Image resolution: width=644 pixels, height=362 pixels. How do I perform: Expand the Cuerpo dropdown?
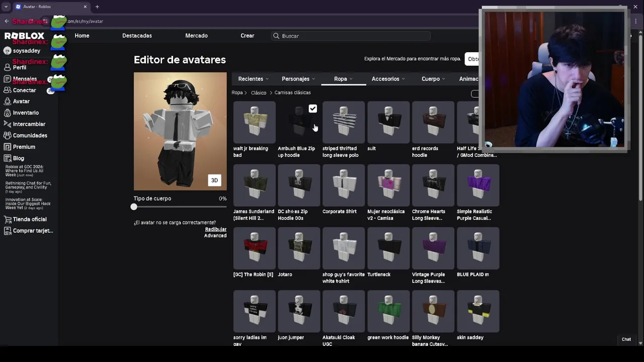pyautogui.click(x=433, y=79)
